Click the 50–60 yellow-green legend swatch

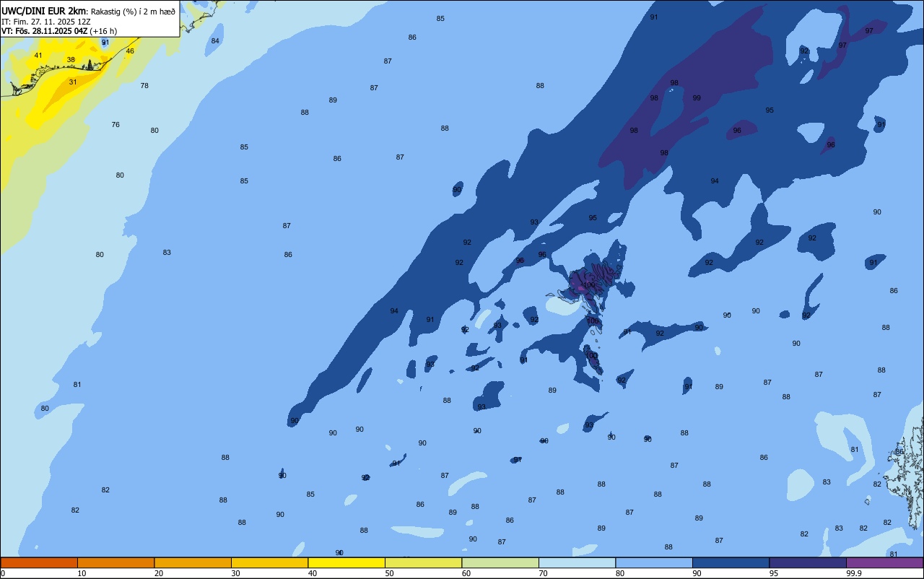423,562
